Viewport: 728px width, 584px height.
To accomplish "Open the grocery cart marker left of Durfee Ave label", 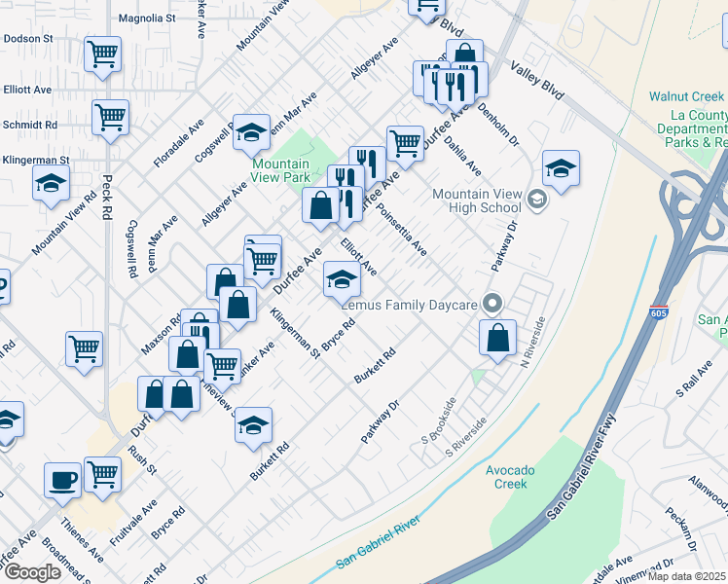I will click(x=263, y=263).
